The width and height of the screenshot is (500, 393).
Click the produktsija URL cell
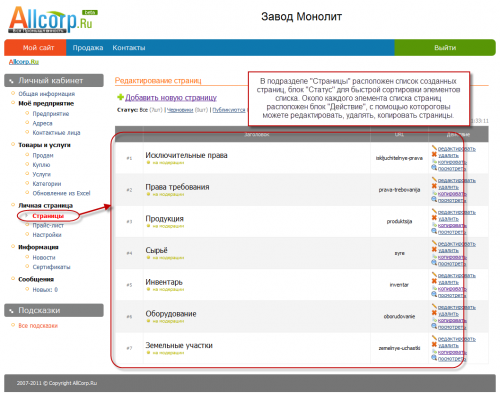point(399,221)
